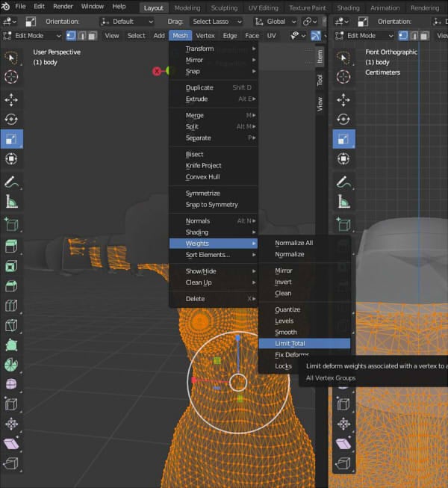Choose Normalize All in Weights submenu
The width and height of the screenshot is (448, 488).
[305, 243]
